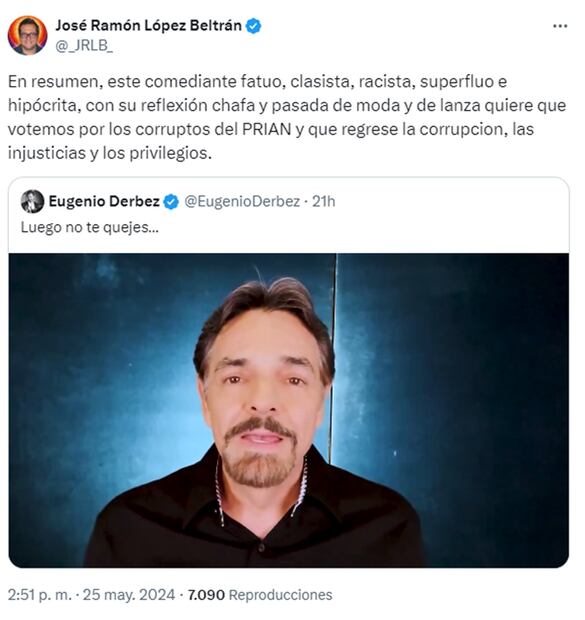Click the main tweet text paragraph
Viewport: 585px width, 620px height.
[x=287, y=117]
